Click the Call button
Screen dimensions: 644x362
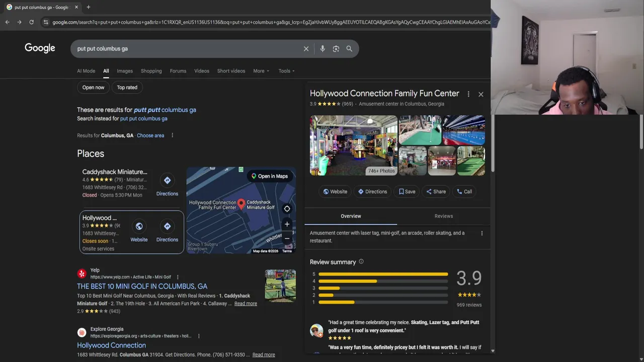[464, 192]
